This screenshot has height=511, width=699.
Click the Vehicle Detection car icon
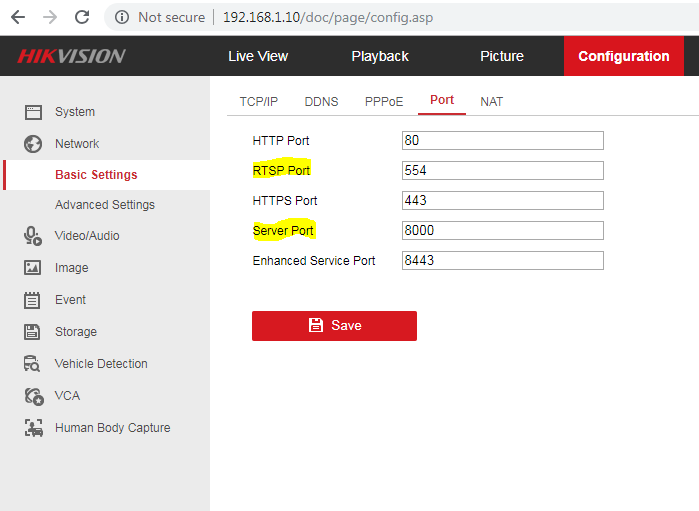[x=32, y=364]
